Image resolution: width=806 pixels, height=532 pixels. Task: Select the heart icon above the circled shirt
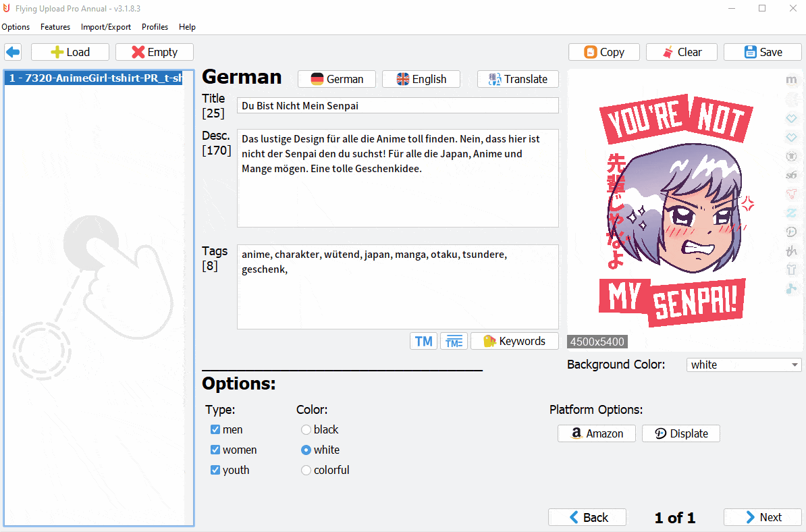pos(791,137)
